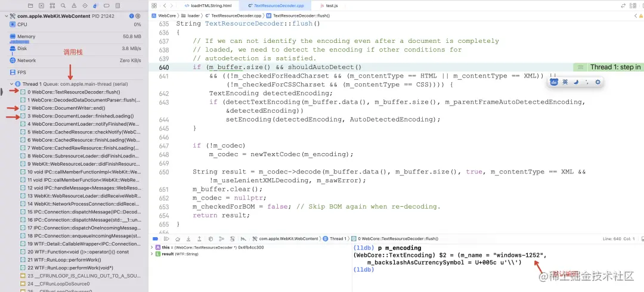Open input method settings gear

(x=597, y=82)
